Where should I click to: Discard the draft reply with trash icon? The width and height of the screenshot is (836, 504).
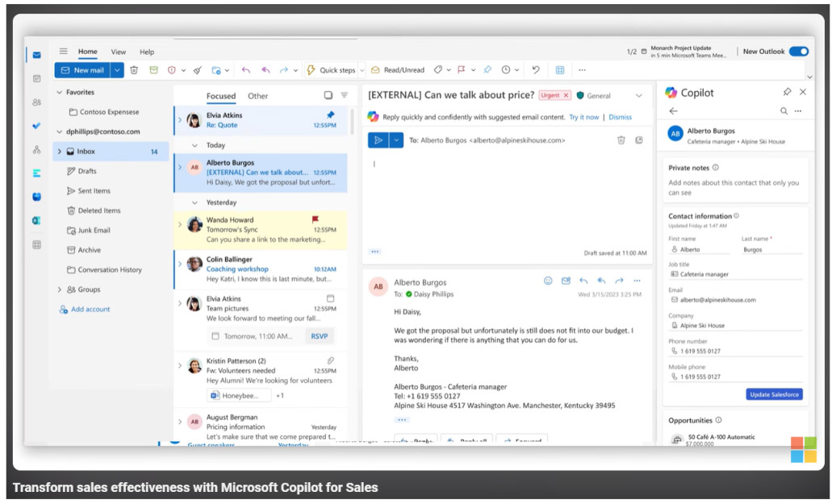click(621, 140)
